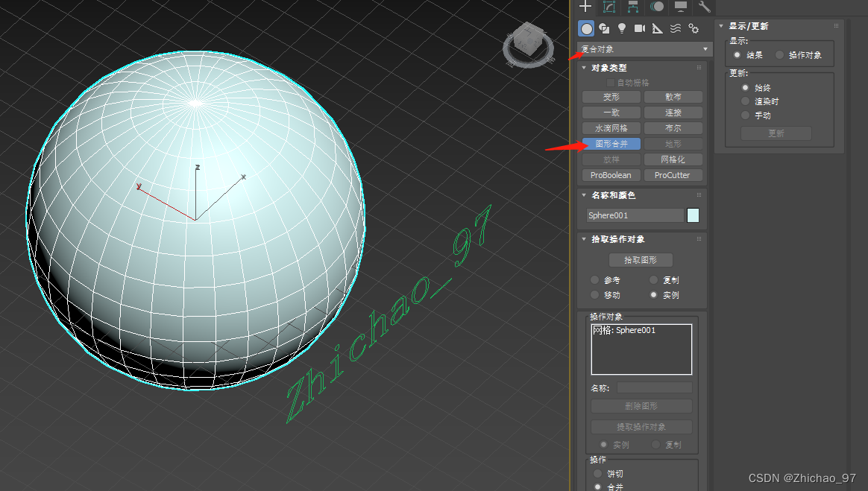The image size is (868, 491).
Task: Click the ProCutter button
Action: coord(673,175)
